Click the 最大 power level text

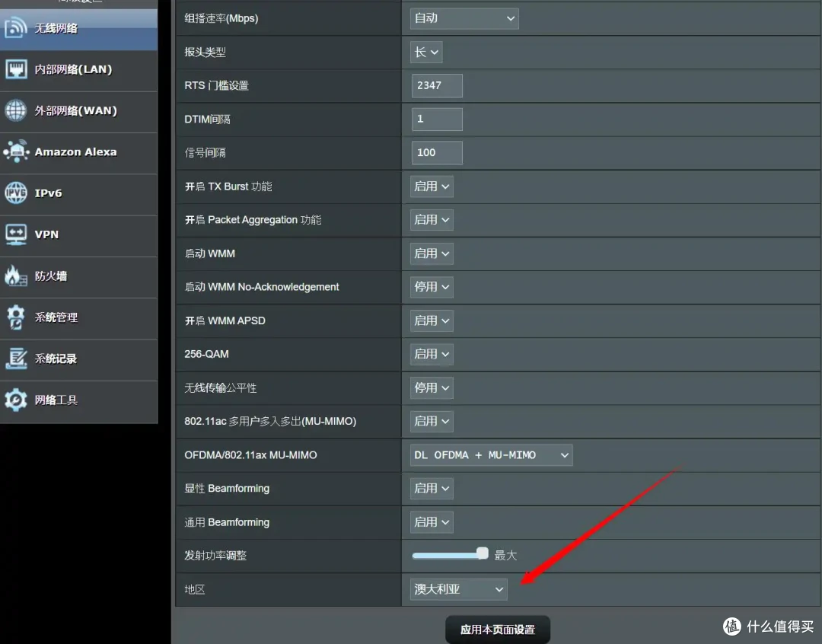[505, 555]
